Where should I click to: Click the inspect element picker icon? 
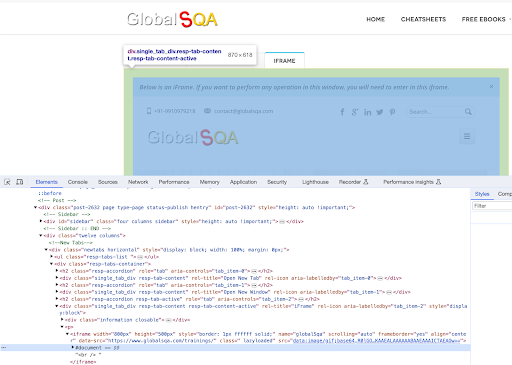pyautogui.click(x=7, y=182)
